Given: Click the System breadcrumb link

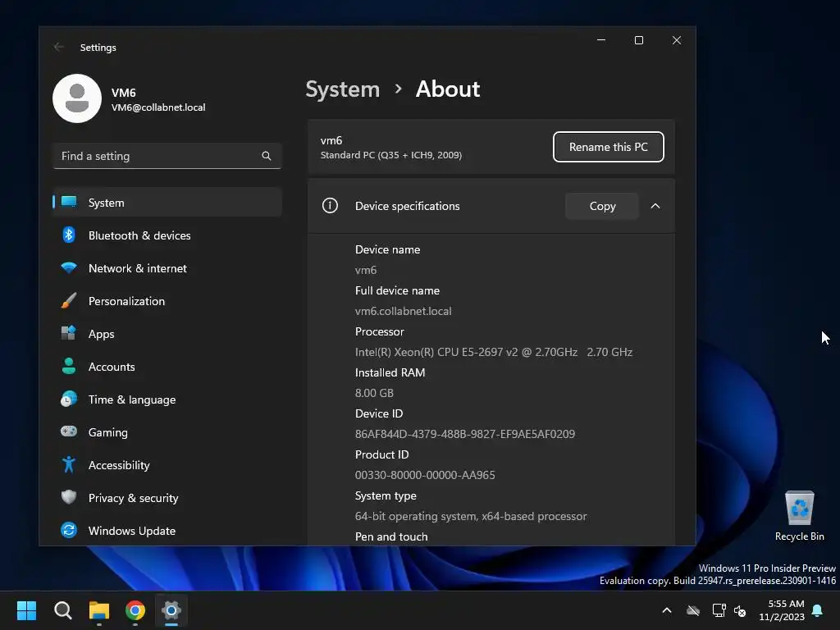Looking at the screenshot, I should pyautogui.click(x=342, y=89).
